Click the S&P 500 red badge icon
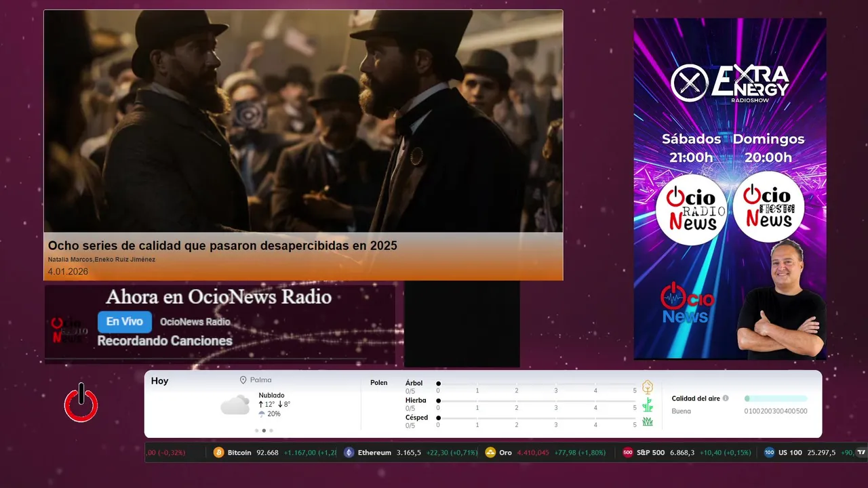 tap(627, 453)
